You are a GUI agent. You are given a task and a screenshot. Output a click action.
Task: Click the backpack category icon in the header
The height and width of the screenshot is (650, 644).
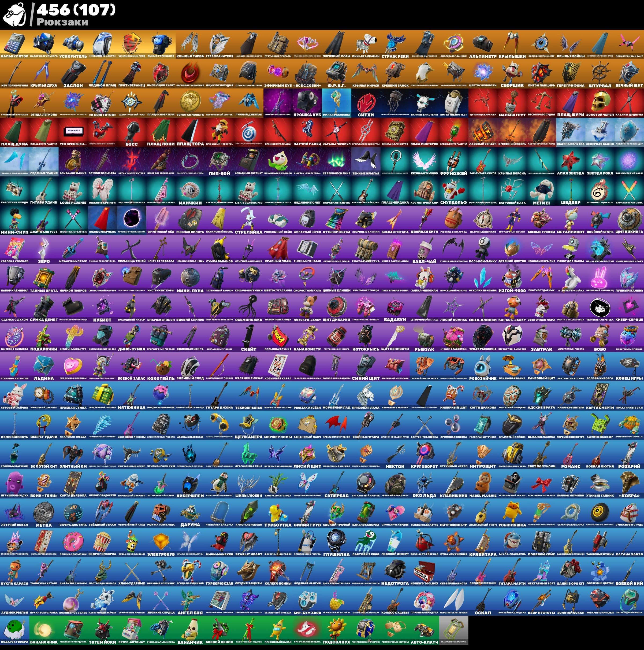(x=14, y=14)
